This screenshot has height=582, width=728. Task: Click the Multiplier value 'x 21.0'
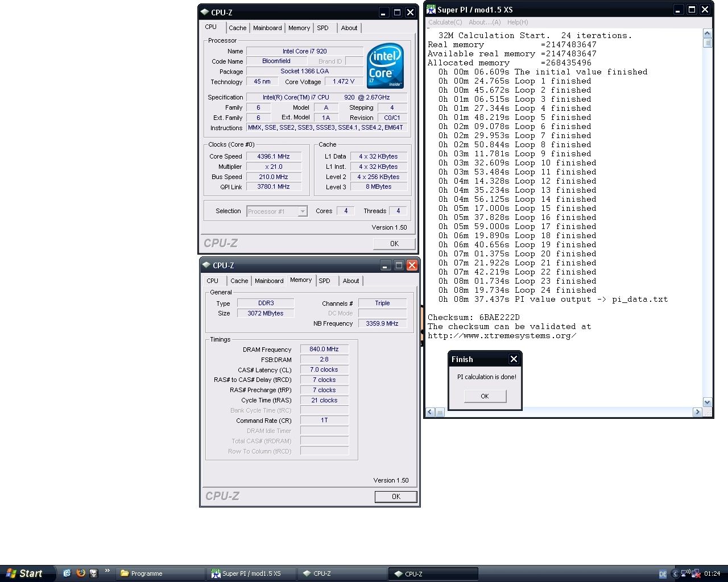tap(274, 167)
